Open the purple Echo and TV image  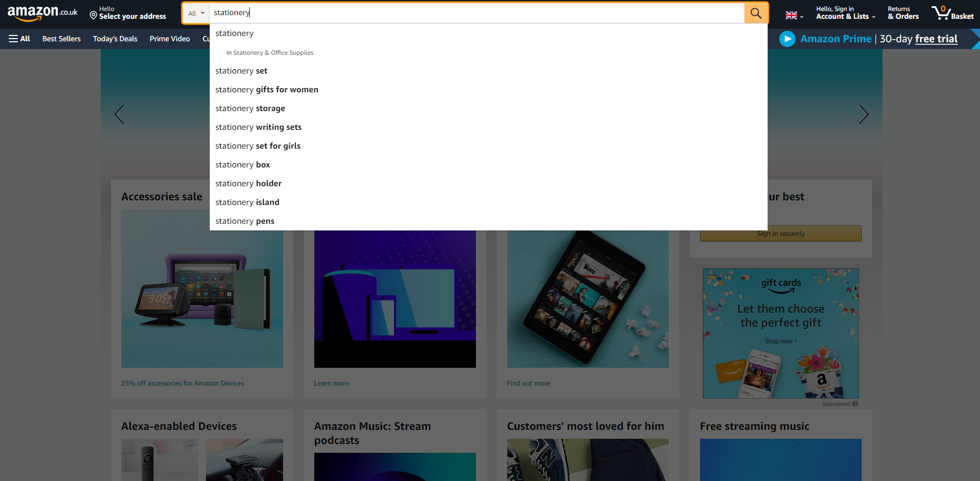(395, 299)
